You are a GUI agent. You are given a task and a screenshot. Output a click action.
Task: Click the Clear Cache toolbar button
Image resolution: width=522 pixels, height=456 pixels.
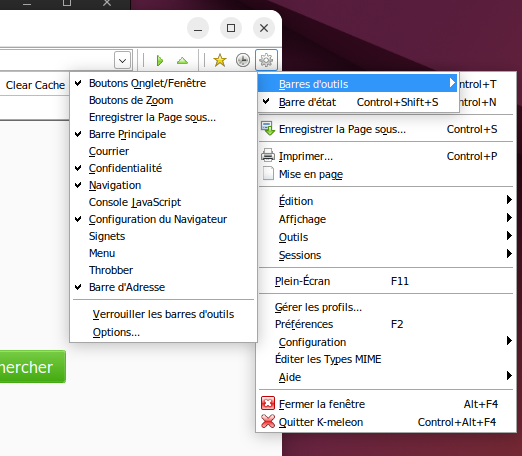[x=35, y=85]
